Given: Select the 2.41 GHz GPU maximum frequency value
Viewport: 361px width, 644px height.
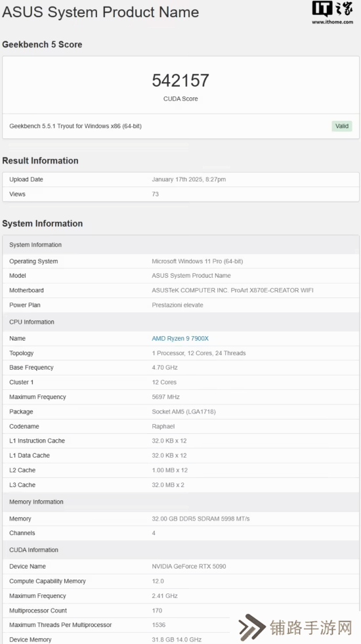Looking at the screenshot, I should [165, 596].
